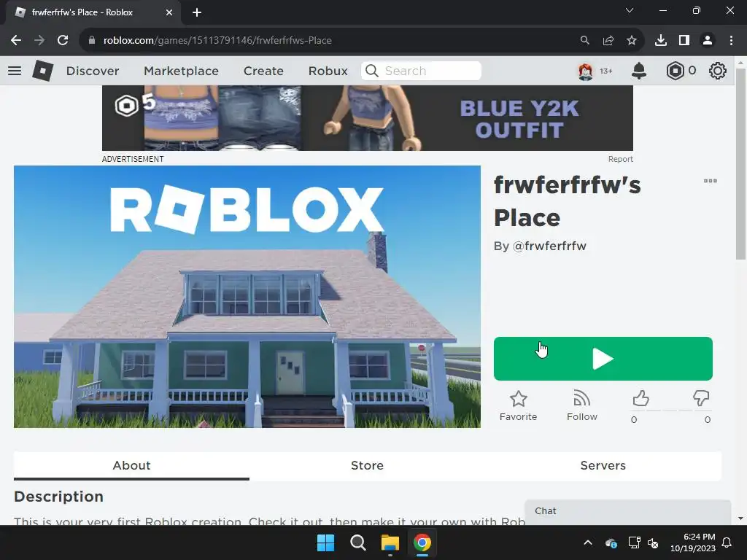Close the frwferfrfw's Place tab
747x560 pixels.
tap(169, 12)
